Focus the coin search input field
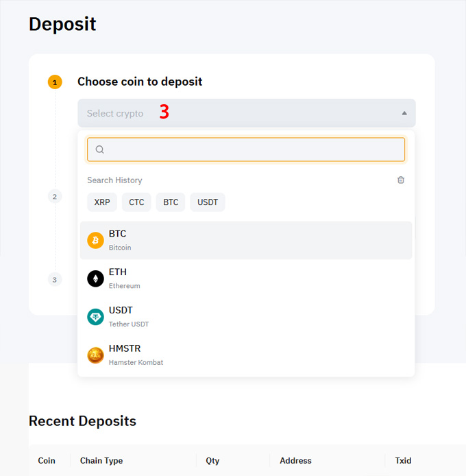The width and height of the screenshot is (466, 476). point(246,150)
